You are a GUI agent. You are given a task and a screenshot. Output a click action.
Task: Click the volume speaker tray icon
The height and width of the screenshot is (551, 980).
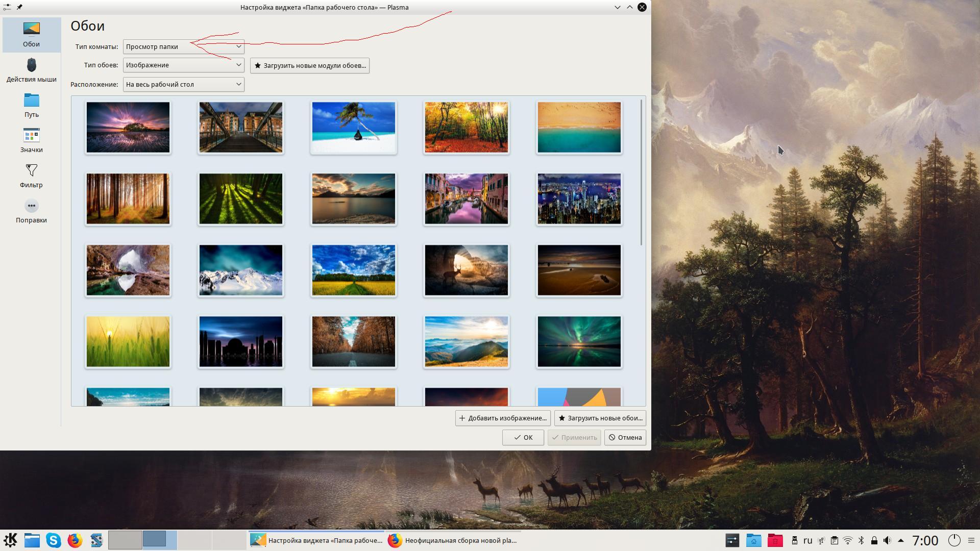[x=887, y=540]
